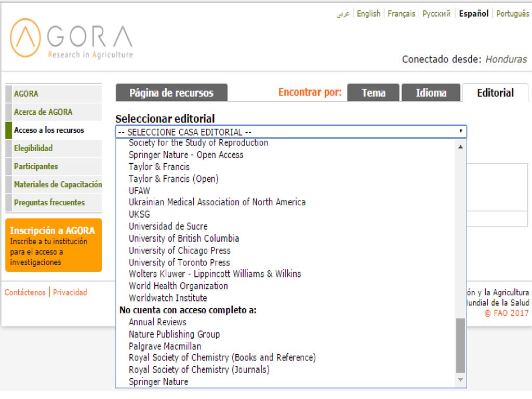
Task: Switch language to Arabic
Action: tap(343, 14)
